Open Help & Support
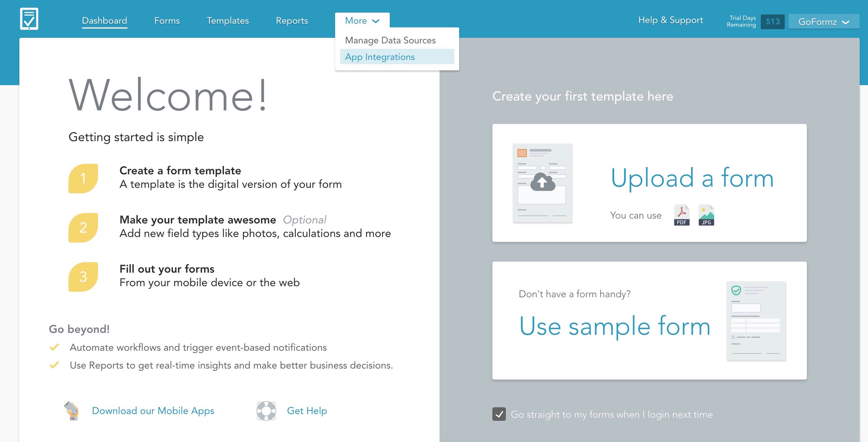Screen dimensions: 868x442 pyautogui.click(x=670, y=20)
